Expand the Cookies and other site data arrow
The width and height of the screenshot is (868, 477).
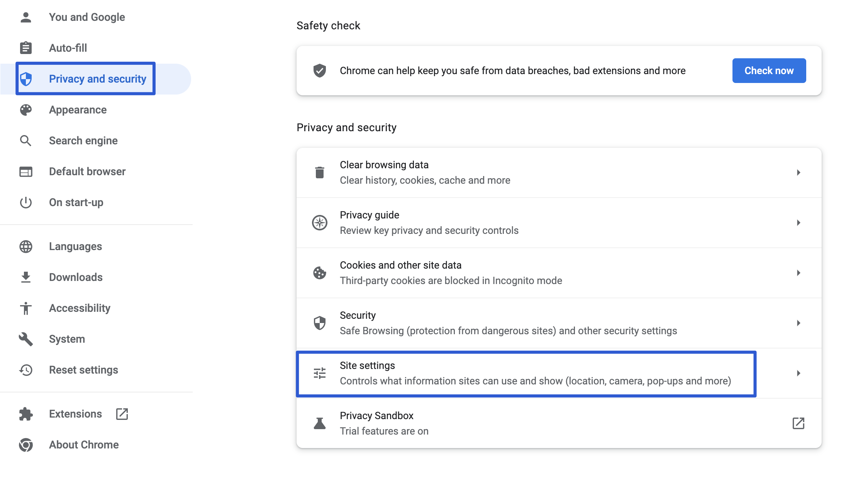tap(798, 273)
